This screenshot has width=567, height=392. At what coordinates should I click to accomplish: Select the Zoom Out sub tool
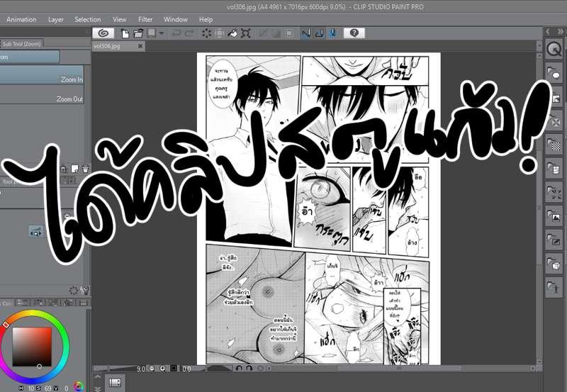point(42,94)
